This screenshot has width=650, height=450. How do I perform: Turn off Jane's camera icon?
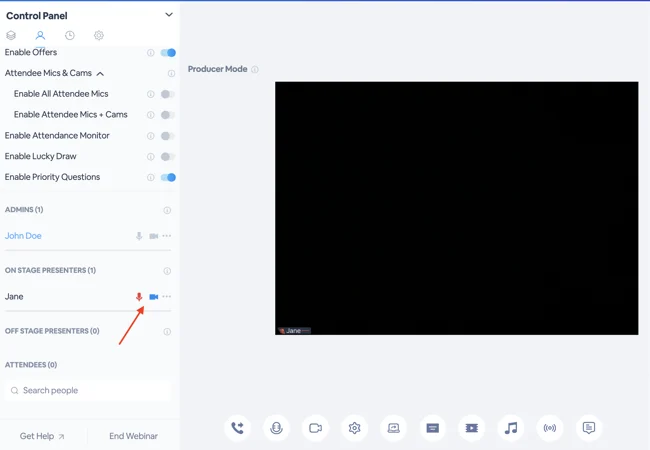pyautogui.click(x=154, y=297)
